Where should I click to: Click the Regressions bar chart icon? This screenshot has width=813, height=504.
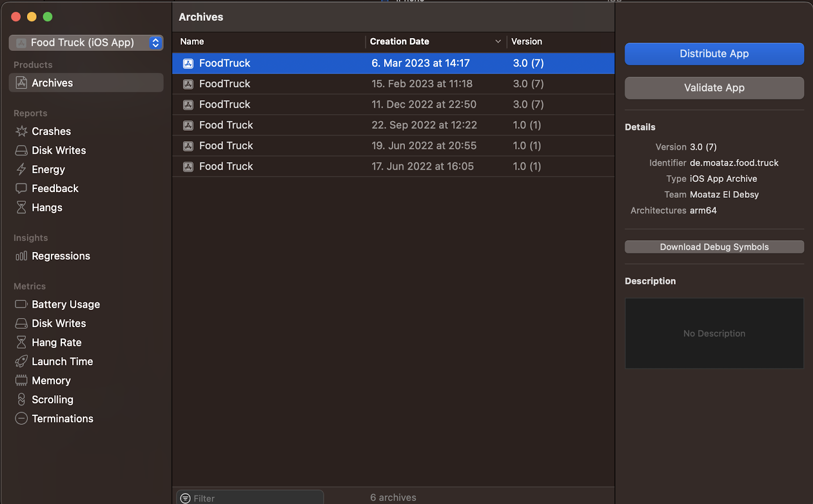coord(21,256)
